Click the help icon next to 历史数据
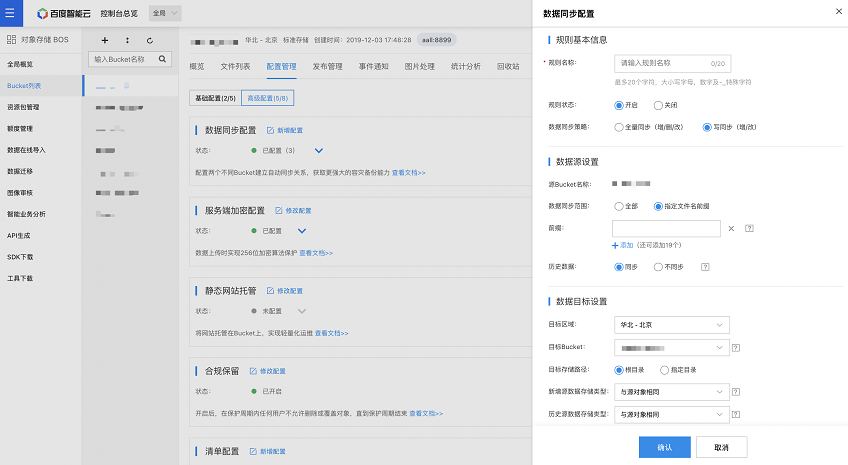 705,267
